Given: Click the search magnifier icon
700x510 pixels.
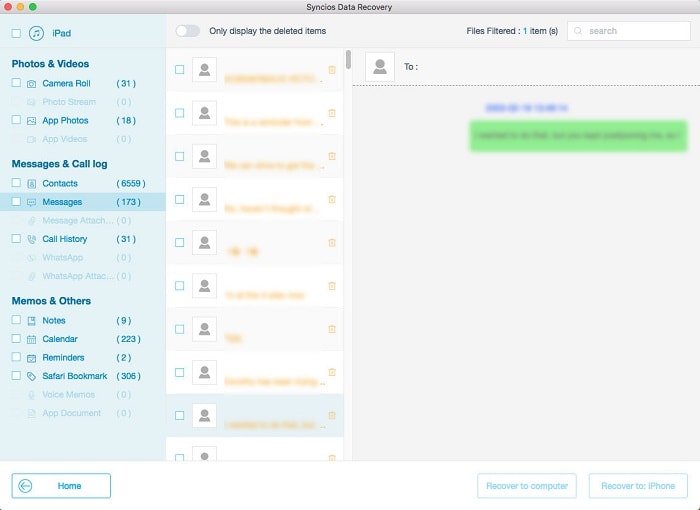Looking at the screenshot, I should coord(578,31).
